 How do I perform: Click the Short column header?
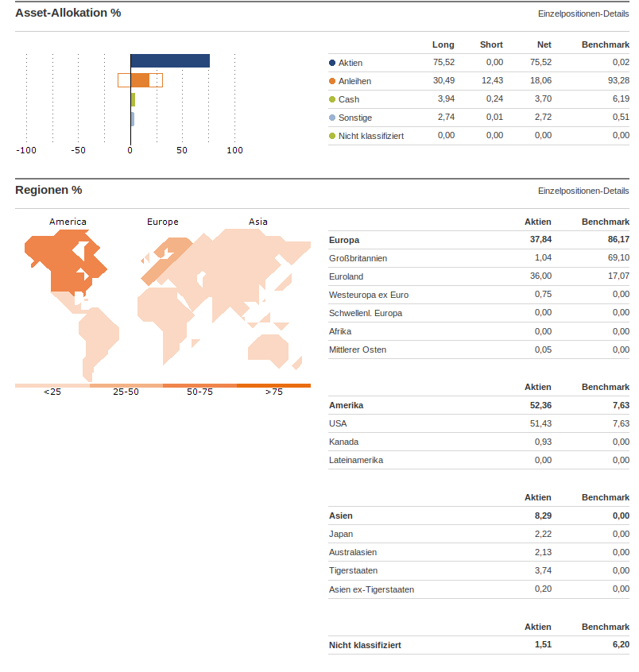491,44
